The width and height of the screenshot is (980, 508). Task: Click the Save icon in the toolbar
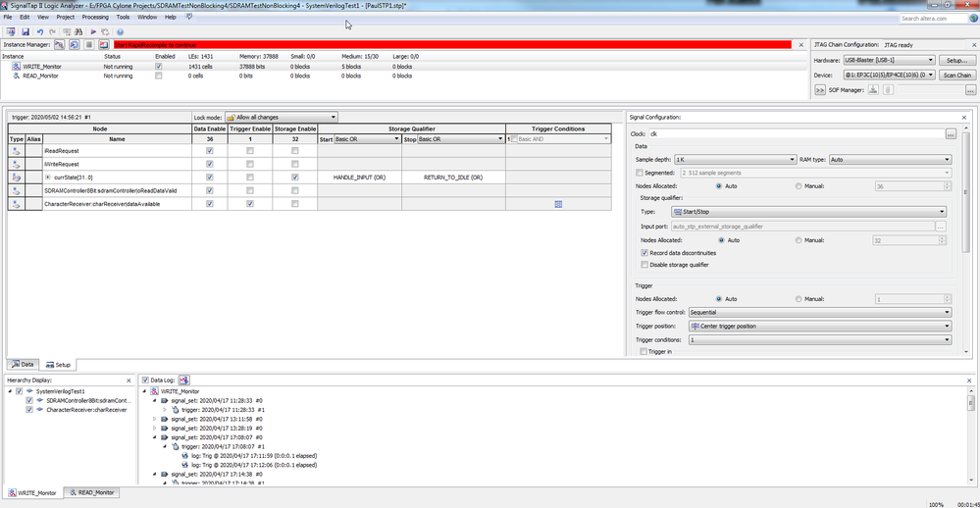click(26, 31)
